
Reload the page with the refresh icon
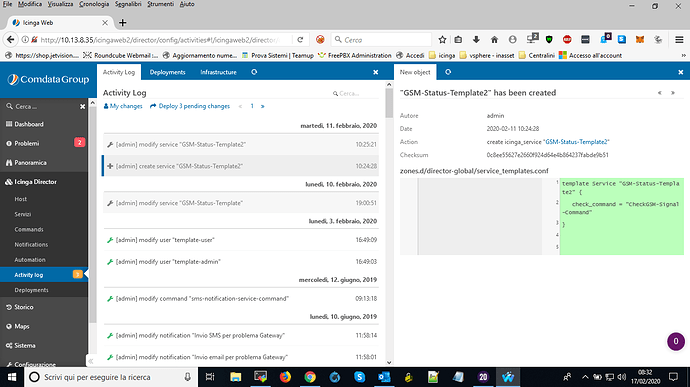click(x=300, y=40)
